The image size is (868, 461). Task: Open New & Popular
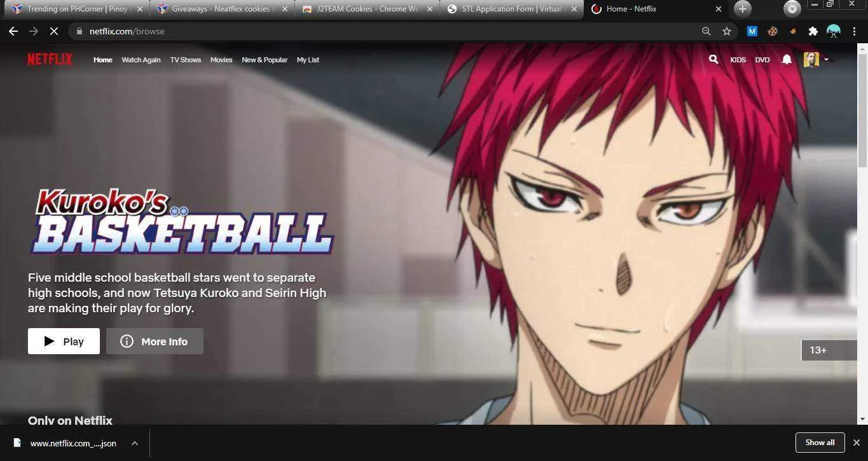265,60
